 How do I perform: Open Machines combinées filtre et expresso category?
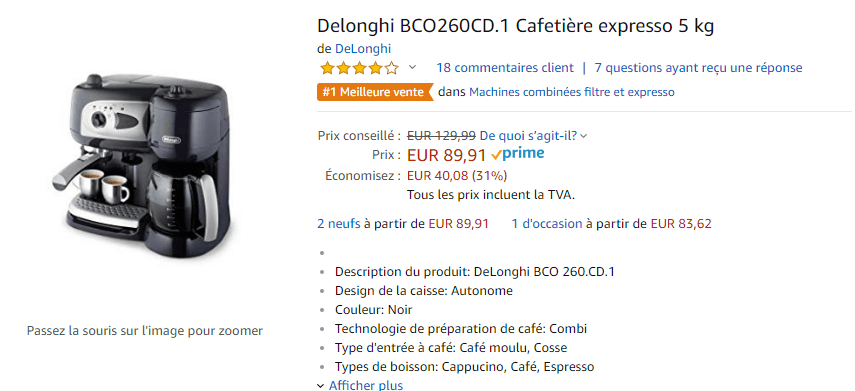click(571, 92)
